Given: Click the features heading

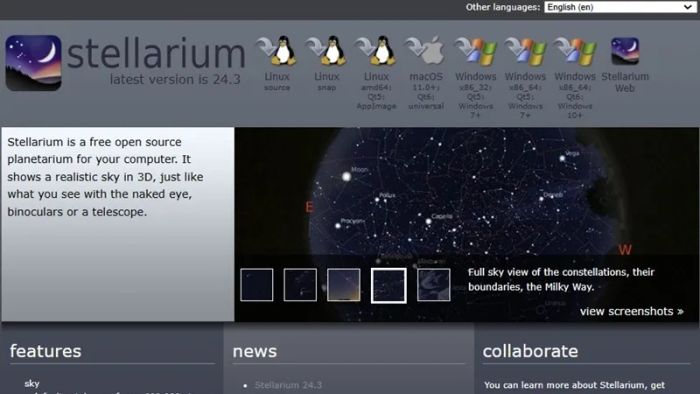Looking at the screenshot, I should 46,351.
